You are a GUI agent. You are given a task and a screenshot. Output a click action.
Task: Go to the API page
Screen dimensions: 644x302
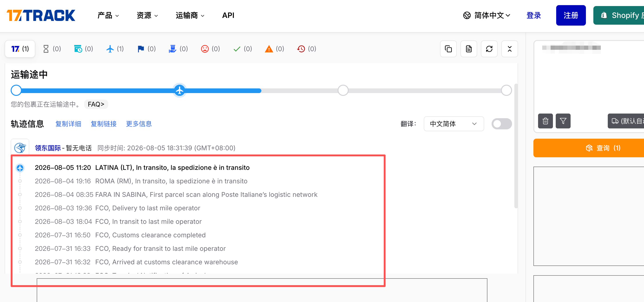(228, 16)
